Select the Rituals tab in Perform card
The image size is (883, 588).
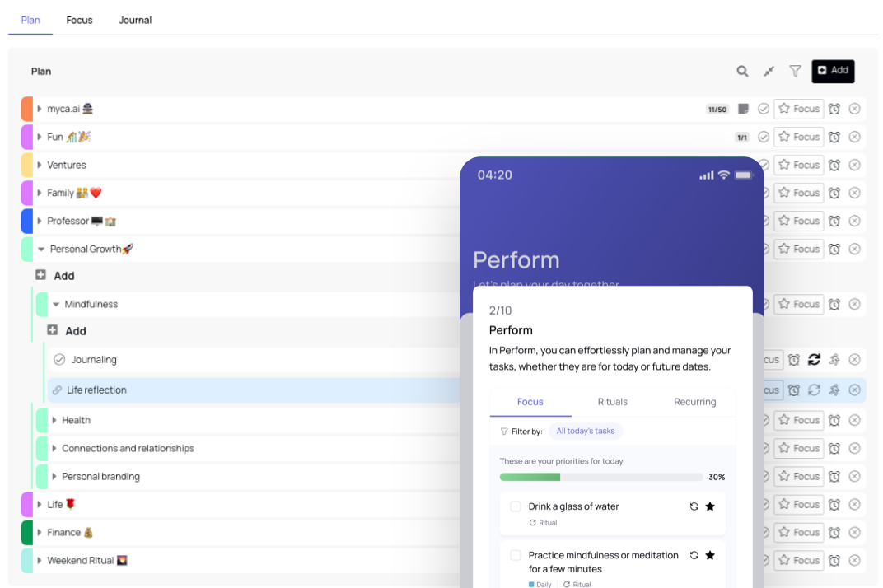(613, 402)
